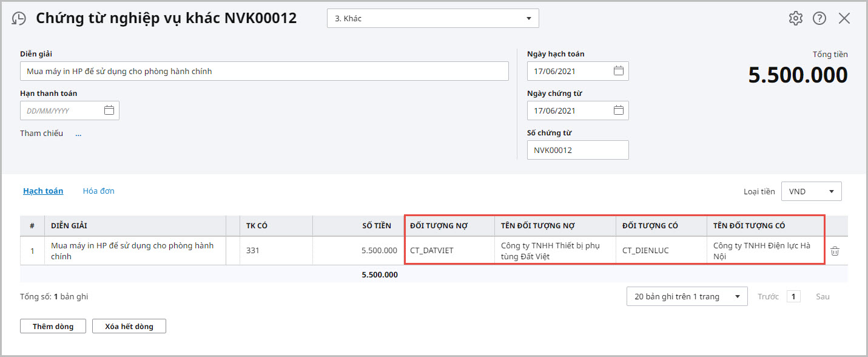The width and height of the screenshot is (868, 357).
Task: Click the Tham chiếu ellipsis button
Action: (x=78, y=134)
